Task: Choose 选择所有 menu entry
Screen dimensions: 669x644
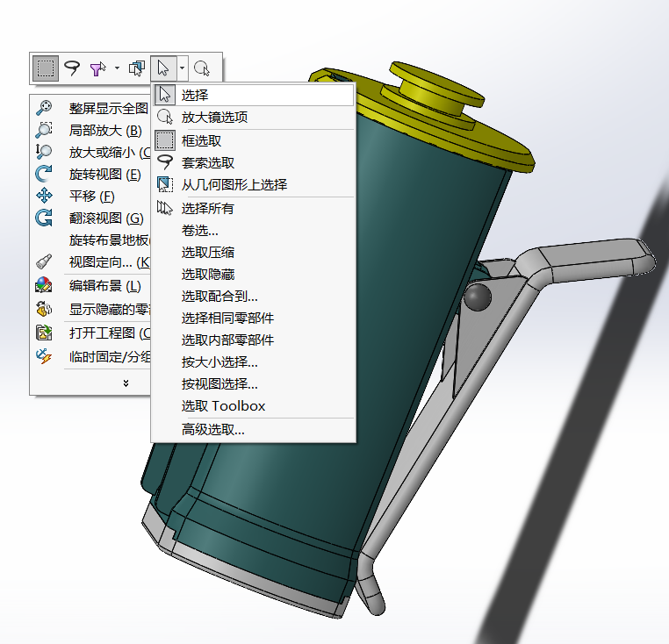Action: pos(255,208)
